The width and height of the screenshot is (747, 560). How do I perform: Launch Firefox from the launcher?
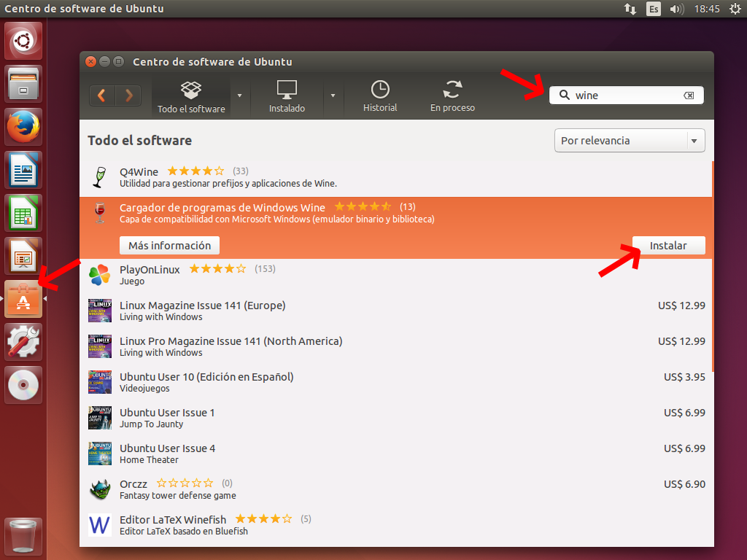pyautogui.click(x=23, y=127)
